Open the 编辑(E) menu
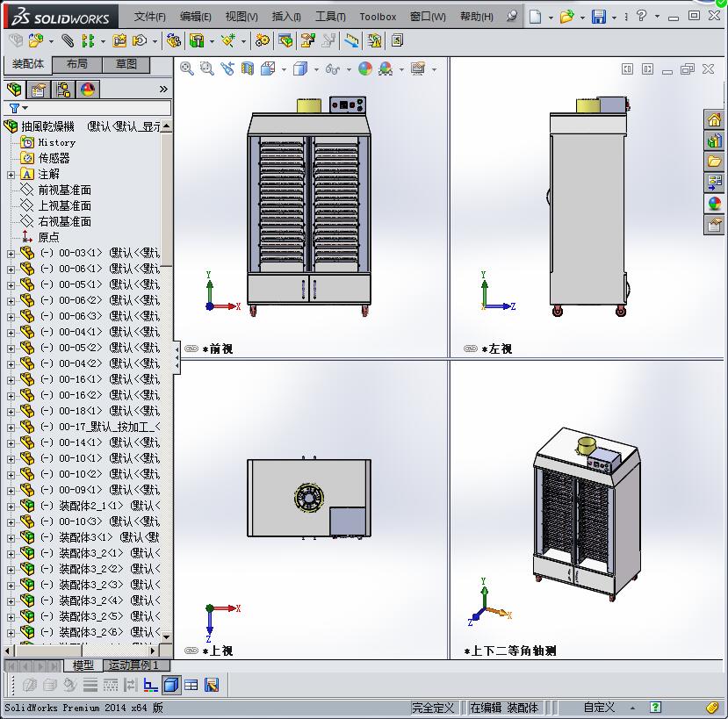The width and height of the screenshot is (728, 719). (196, 17)
